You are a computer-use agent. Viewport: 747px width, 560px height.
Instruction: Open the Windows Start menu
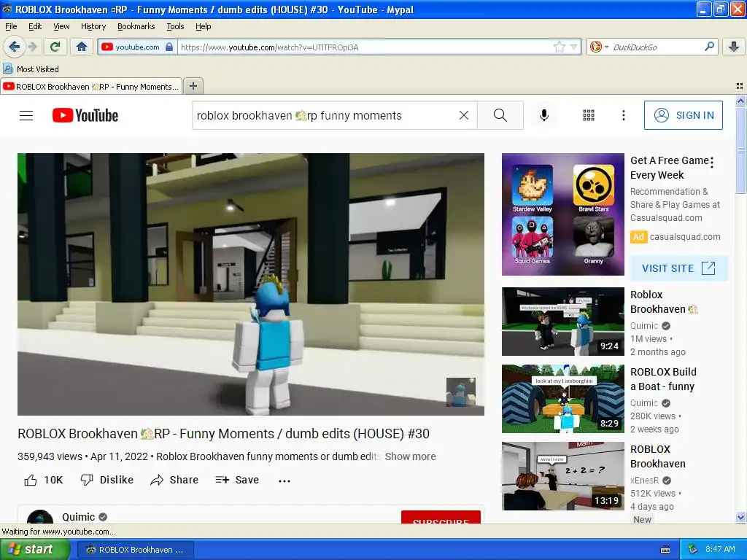34,549
